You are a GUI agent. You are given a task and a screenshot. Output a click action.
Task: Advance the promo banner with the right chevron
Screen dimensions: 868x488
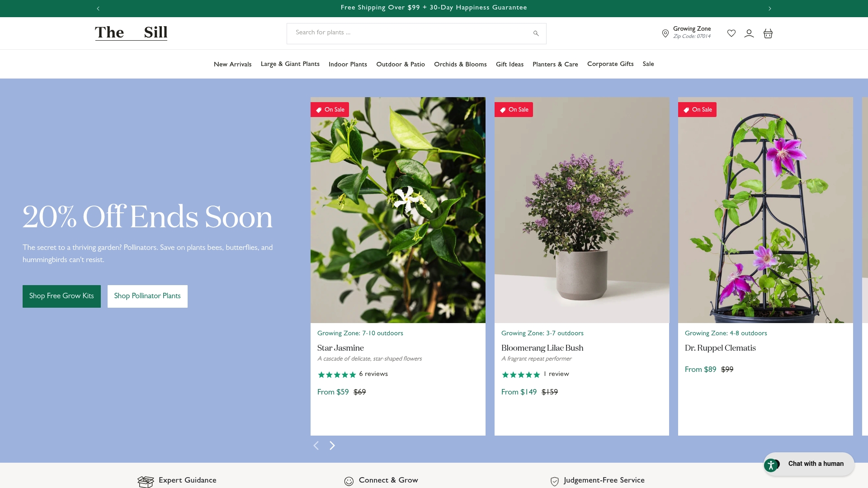(x=769, y=8)
